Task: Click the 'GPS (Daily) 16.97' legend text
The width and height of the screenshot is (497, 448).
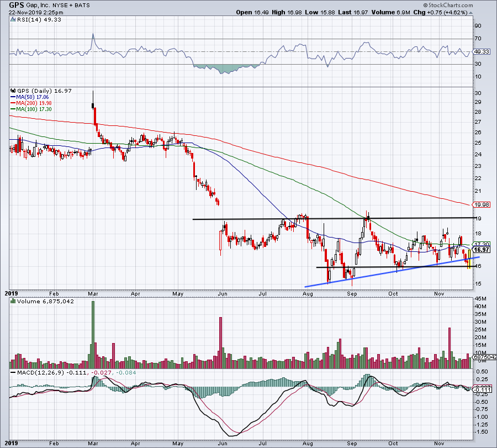Action: pos(44,91)
